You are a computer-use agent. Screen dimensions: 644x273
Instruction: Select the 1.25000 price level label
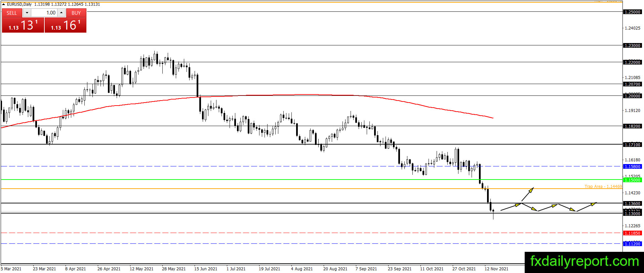pyautogui.click(x=633, y=12)
